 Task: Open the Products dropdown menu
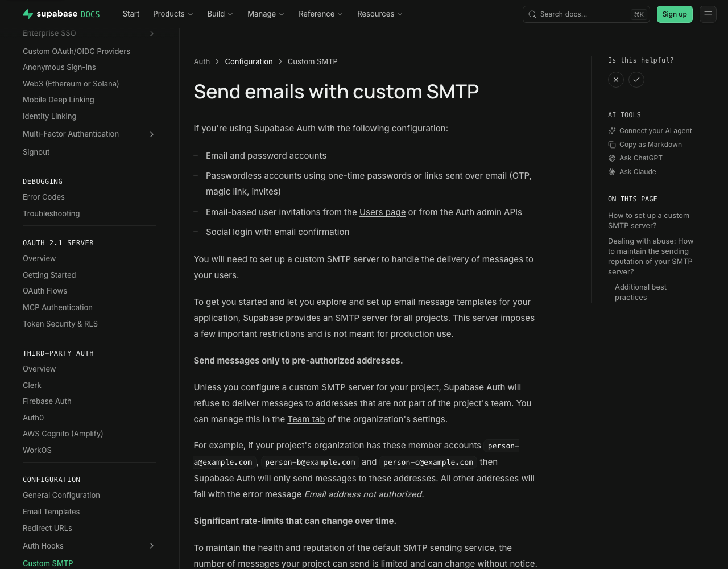173,14
